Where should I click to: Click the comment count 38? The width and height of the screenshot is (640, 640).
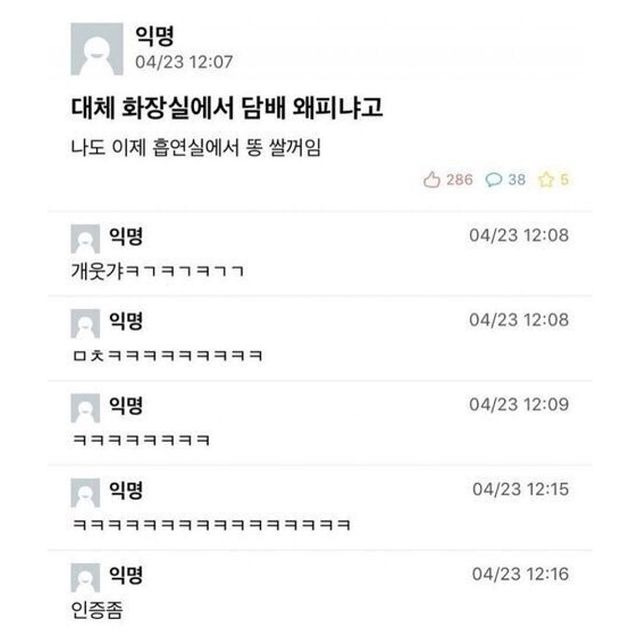(517, 180)
